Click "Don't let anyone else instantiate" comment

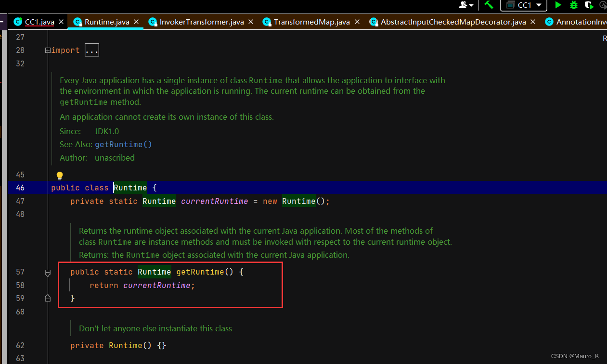155,329
